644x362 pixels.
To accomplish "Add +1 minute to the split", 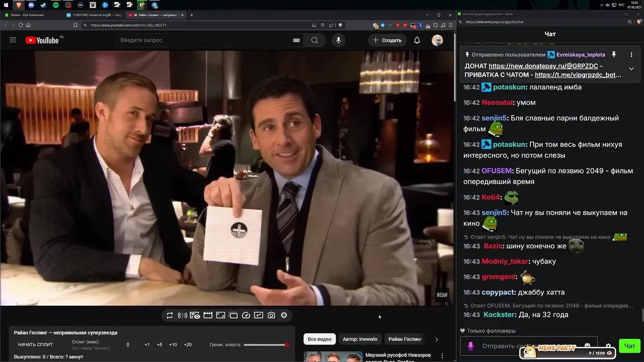I will tap(147, 344).
